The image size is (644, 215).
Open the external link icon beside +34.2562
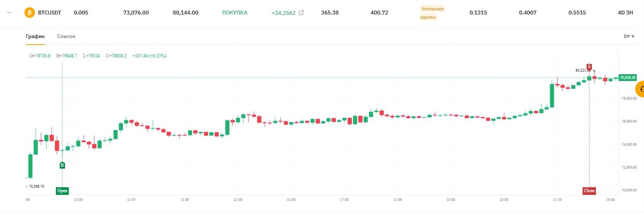tap(301, 13)
